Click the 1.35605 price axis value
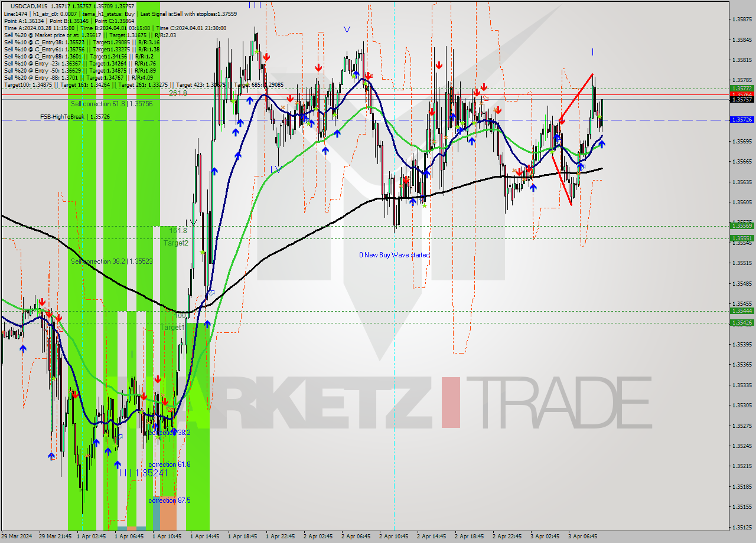The image size is (756, 543). click(742, 202)
